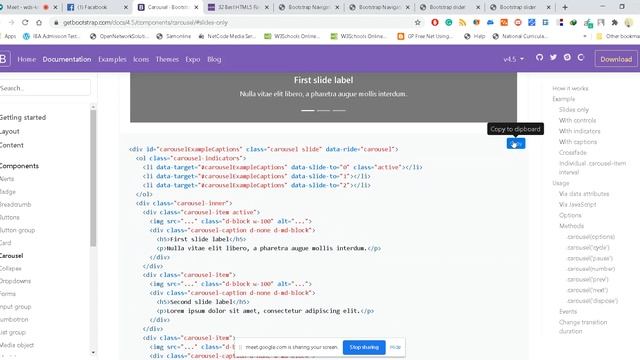The height and width of the screenshot is (360, 640).
Task: Open the Open Collective icon in navbar
Action: (581, 58)
